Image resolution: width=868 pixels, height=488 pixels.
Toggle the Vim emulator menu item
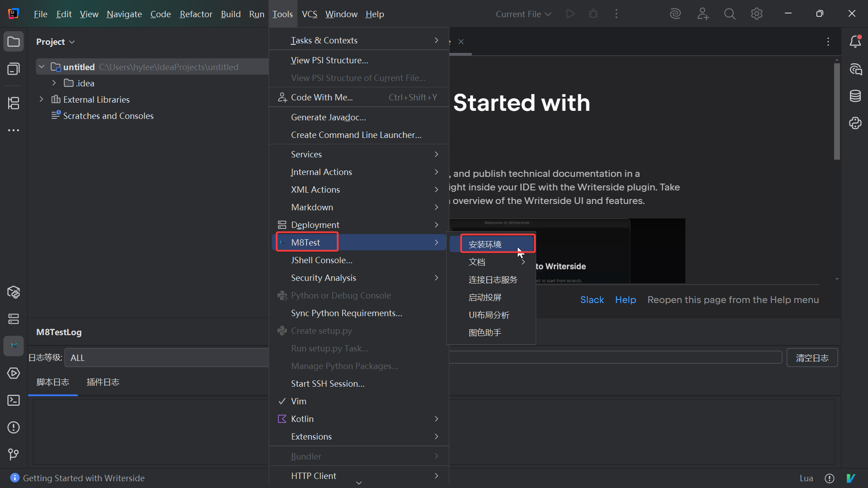click(x=359, y=401)
